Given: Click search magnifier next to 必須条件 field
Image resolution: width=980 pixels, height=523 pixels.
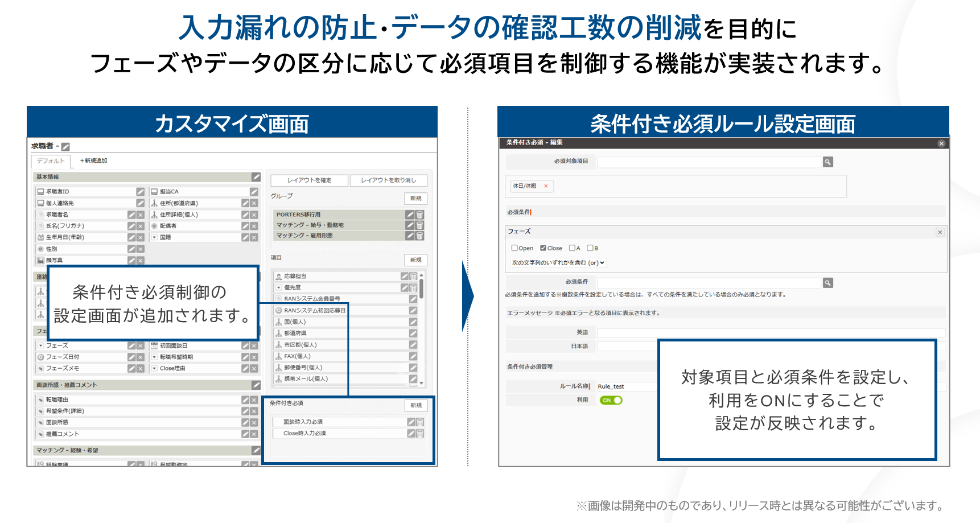Looking at the screenshot, I should (829, 282).
